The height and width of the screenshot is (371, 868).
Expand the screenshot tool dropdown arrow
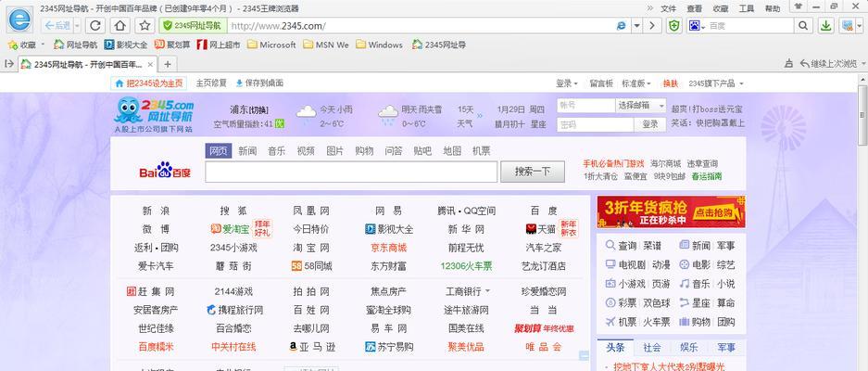click(860, 26)
